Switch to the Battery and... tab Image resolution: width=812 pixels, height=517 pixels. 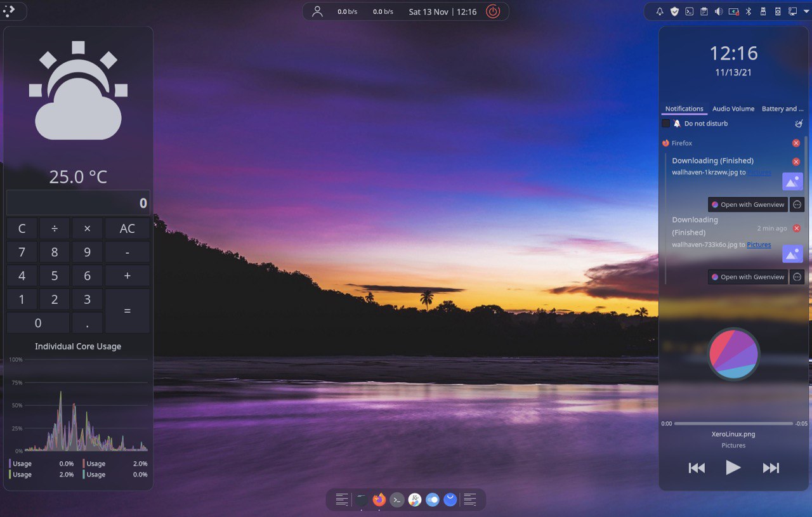(783, 109)
